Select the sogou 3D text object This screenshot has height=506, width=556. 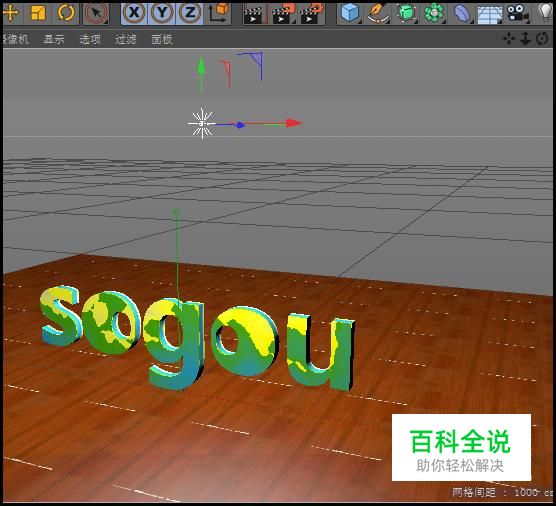[x=197, y=337]
